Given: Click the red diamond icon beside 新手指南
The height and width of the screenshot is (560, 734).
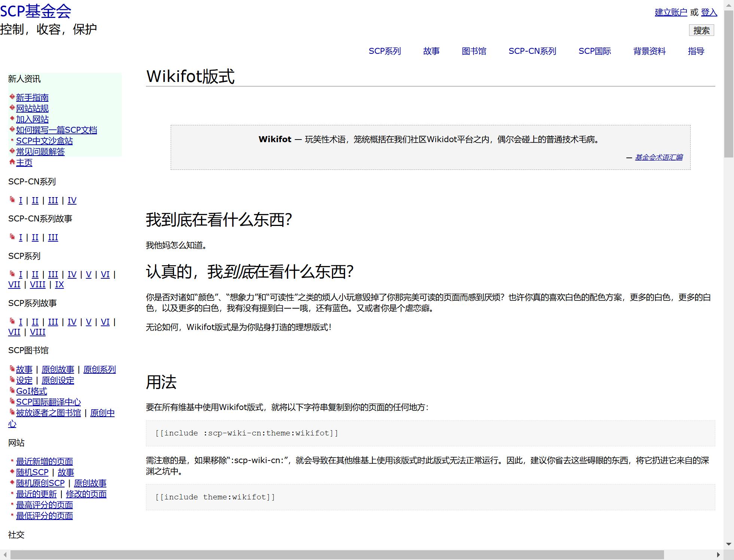Looking at the screenshot, I should (12, 97).
